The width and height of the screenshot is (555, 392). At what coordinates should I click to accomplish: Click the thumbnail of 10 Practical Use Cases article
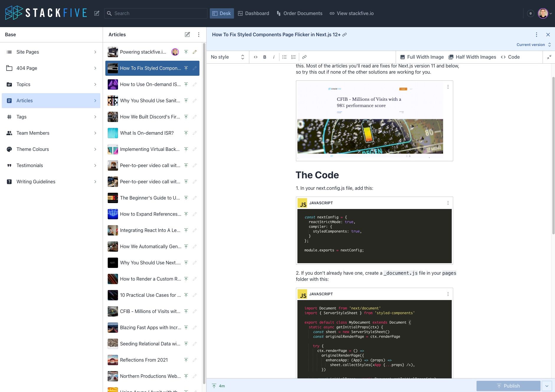(113, 295)
